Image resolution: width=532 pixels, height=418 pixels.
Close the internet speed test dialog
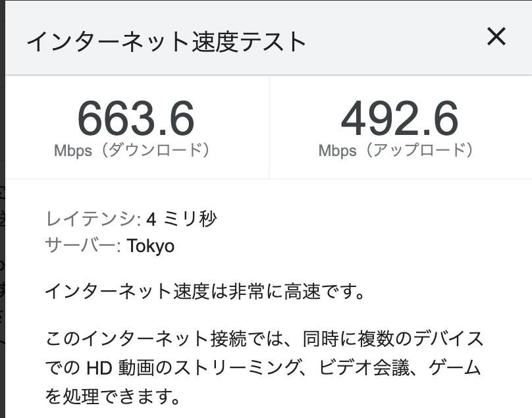[496, 37]
